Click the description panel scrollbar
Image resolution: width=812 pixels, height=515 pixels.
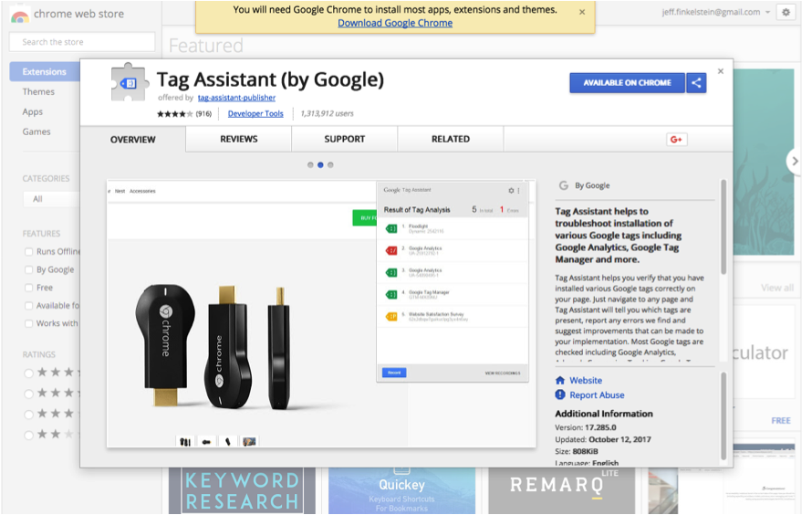[724, 227]
